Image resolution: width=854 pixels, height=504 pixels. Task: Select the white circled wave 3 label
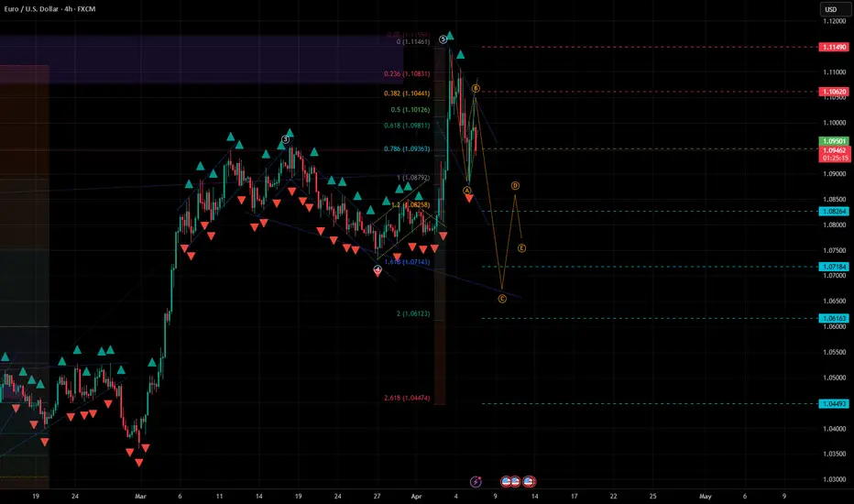(x=285, y=139)
